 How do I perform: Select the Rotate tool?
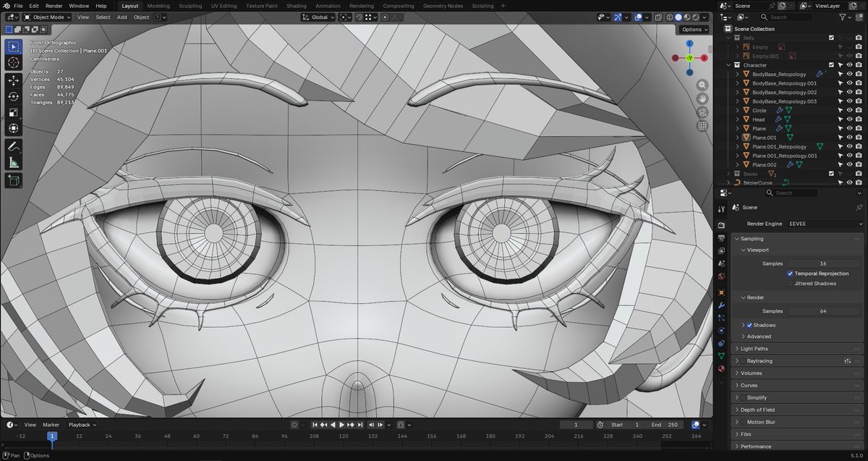click(14, 96)
